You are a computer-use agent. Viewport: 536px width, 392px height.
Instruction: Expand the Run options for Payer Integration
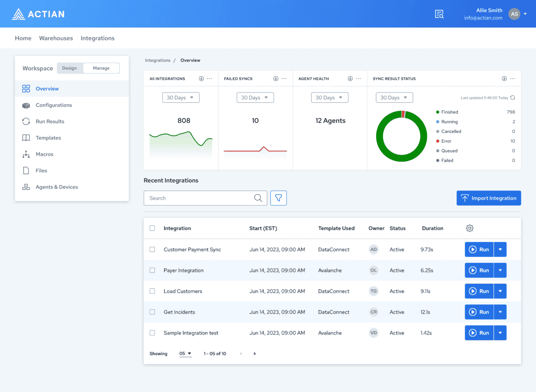click(500, 270)
